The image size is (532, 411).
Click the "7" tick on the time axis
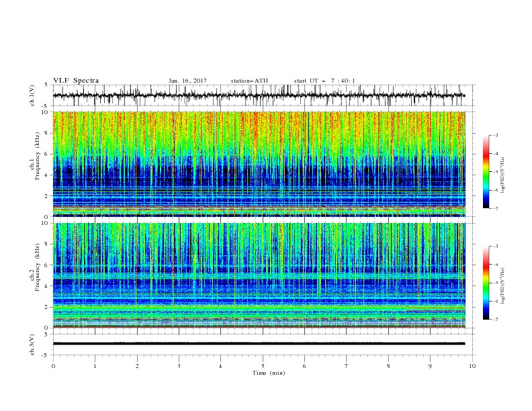tap(347, 366)
